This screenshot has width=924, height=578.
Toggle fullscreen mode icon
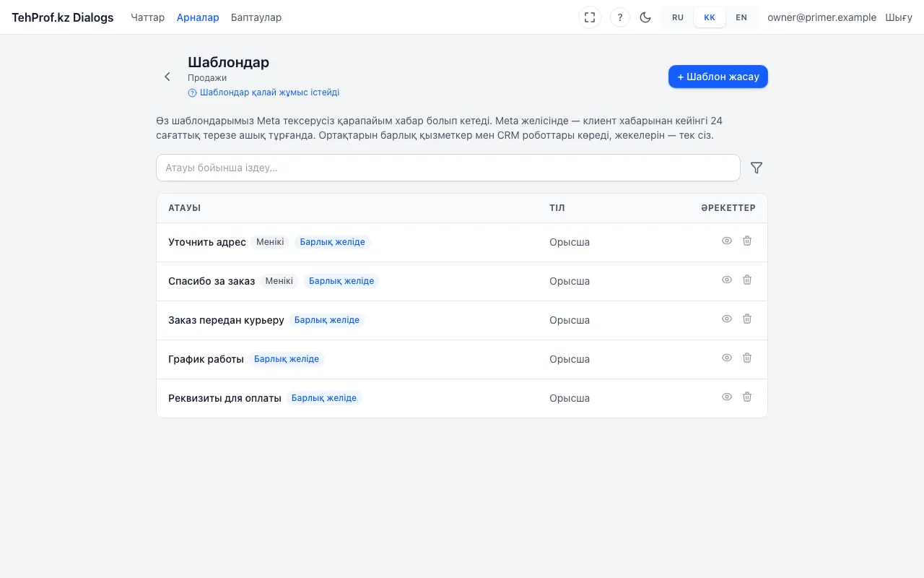point(590,17)
